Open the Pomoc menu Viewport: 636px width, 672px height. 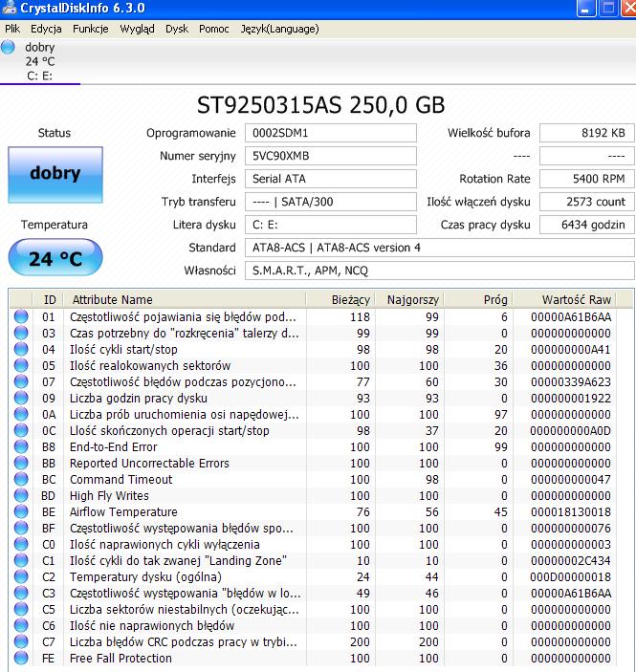pos(213,29)
